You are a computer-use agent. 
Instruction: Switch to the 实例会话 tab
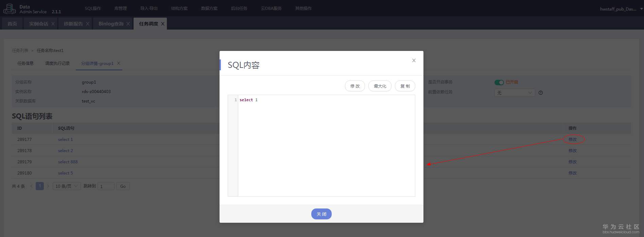click(38, 24)
